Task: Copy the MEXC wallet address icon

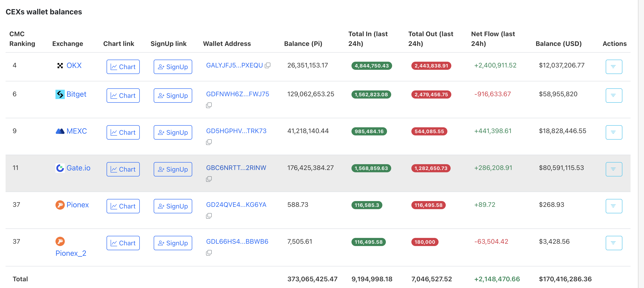Action: (x=209, y=142)
